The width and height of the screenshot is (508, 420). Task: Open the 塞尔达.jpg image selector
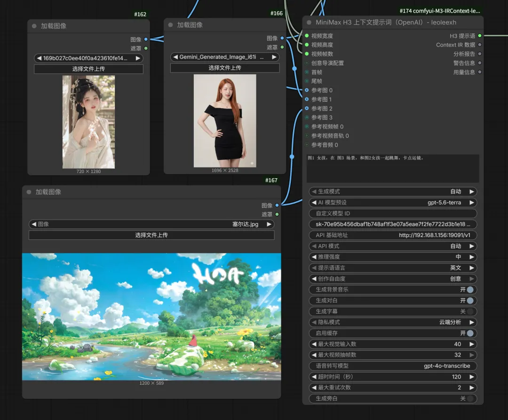pos(151,224)
